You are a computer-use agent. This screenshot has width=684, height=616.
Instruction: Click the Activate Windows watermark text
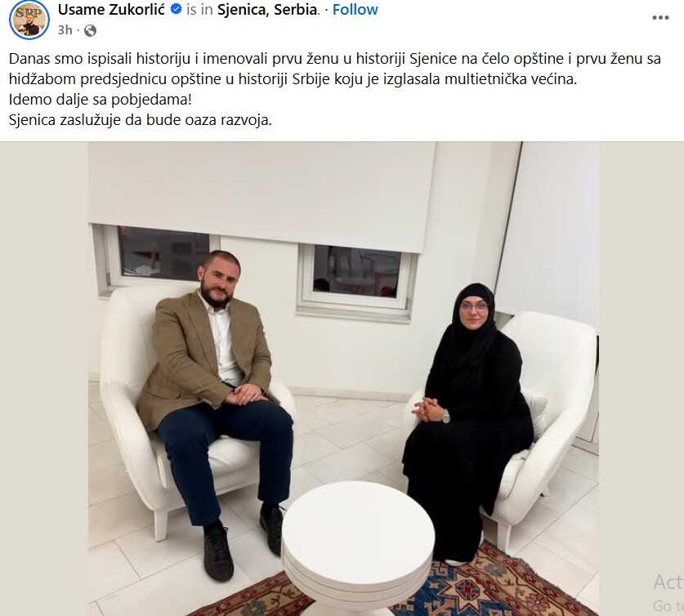click(668, 593)
